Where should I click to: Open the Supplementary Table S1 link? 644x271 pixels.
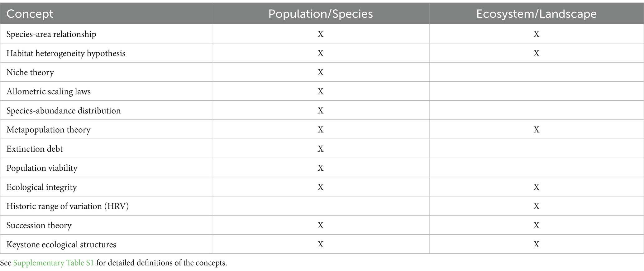click(53, 263)
